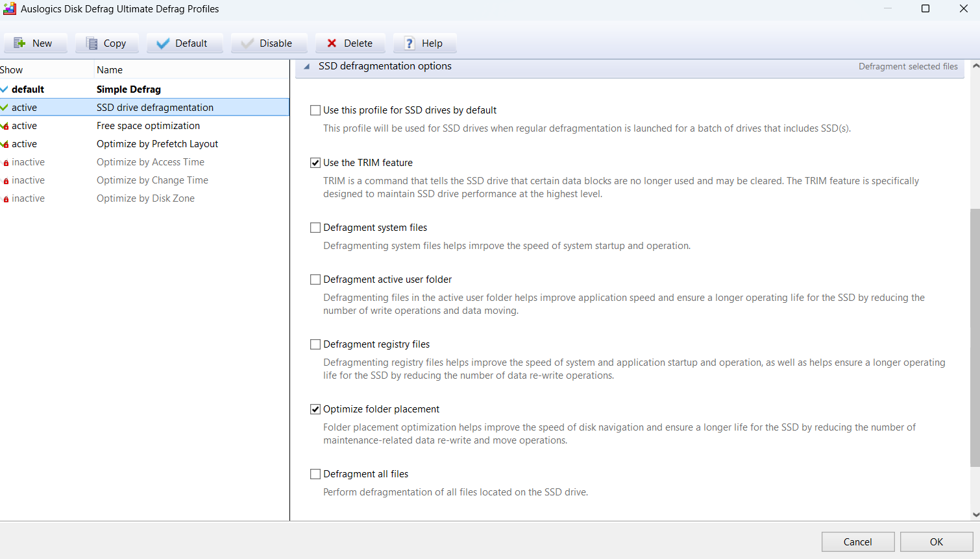Click the Disable toolbar icon
980x559 pixels.
pos(247,43)
